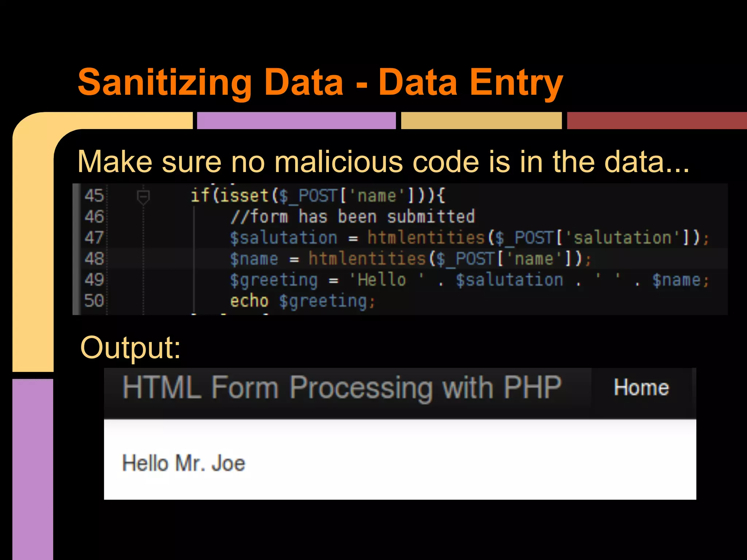Screen dimensions: 747x560
Task: Click the Output: label
Action: [x=130, y=347]
